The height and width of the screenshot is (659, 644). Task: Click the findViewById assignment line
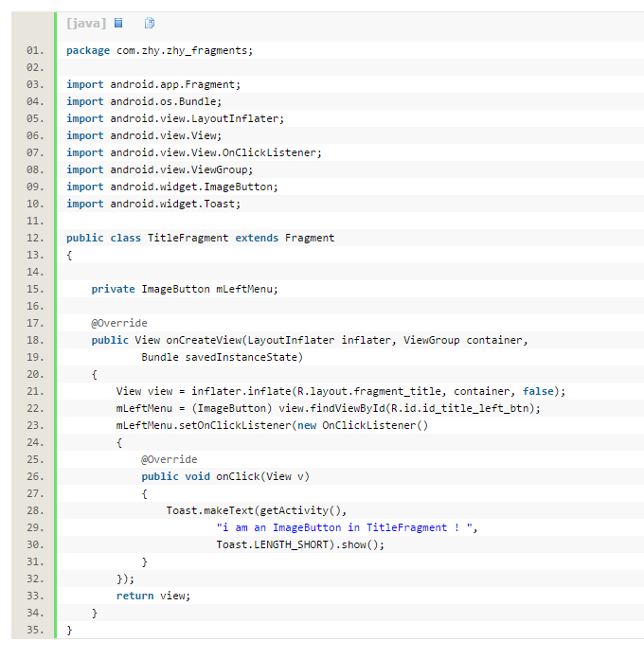point(328,408)
